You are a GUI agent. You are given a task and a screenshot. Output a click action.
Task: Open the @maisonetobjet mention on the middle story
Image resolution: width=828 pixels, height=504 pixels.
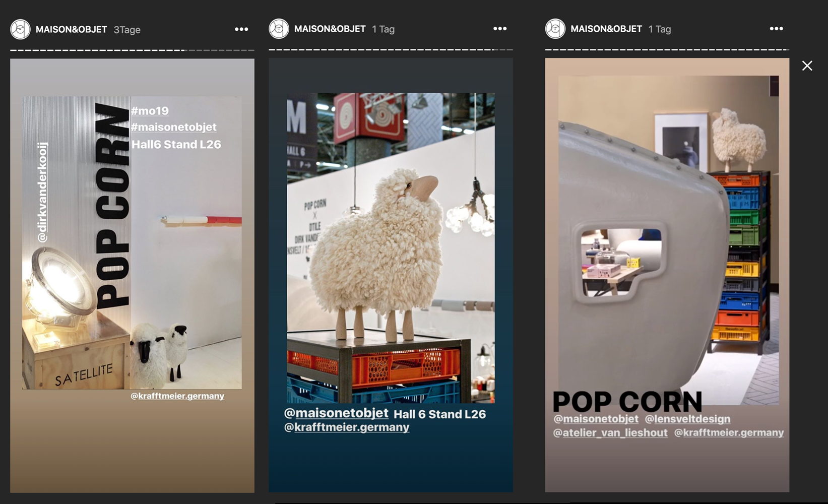pos(336,413)
